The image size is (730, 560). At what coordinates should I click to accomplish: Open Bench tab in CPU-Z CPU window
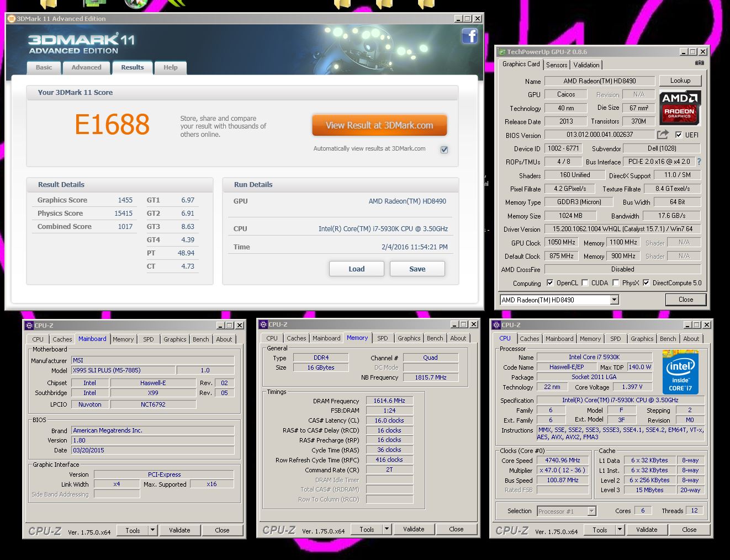(x=668, y=339)
